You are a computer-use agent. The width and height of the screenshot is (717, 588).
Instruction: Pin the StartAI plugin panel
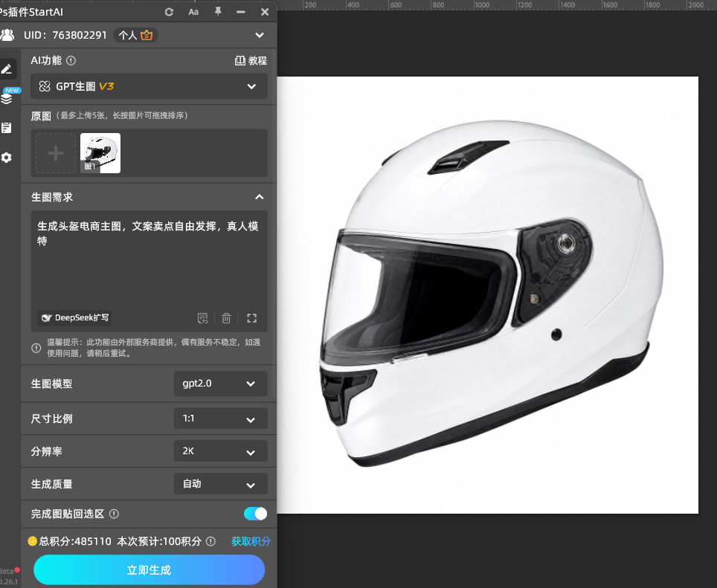218,12
